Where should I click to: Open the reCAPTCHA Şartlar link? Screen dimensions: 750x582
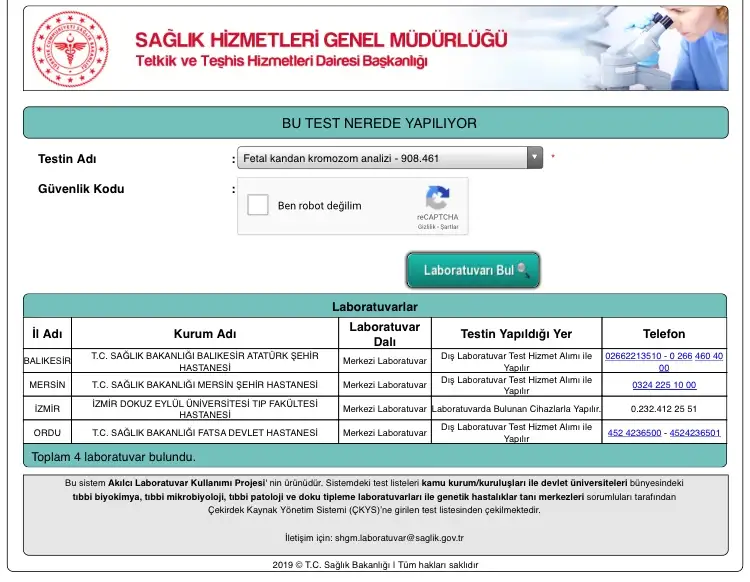click(x=447, y=227)
